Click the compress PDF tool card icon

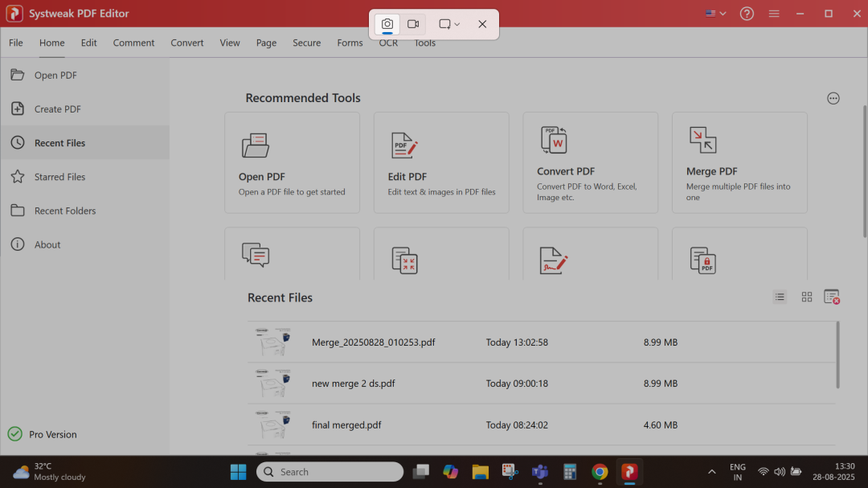pos(404,260)
